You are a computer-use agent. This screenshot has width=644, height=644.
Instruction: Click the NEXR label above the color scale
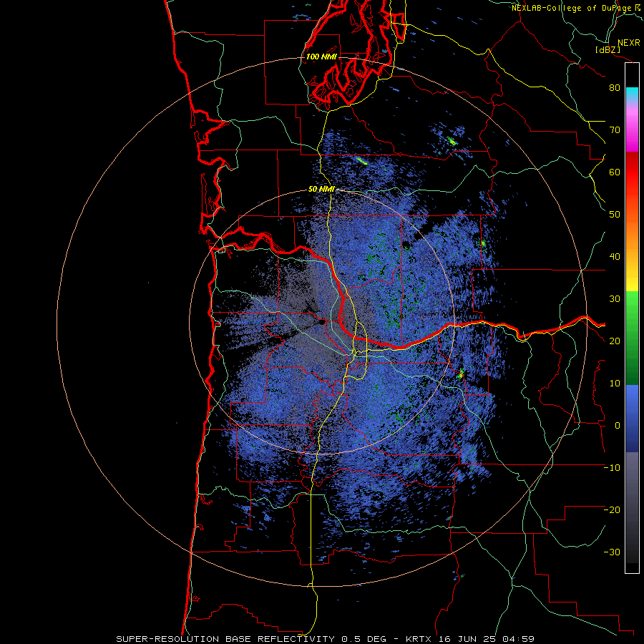(x=628, y=43)
